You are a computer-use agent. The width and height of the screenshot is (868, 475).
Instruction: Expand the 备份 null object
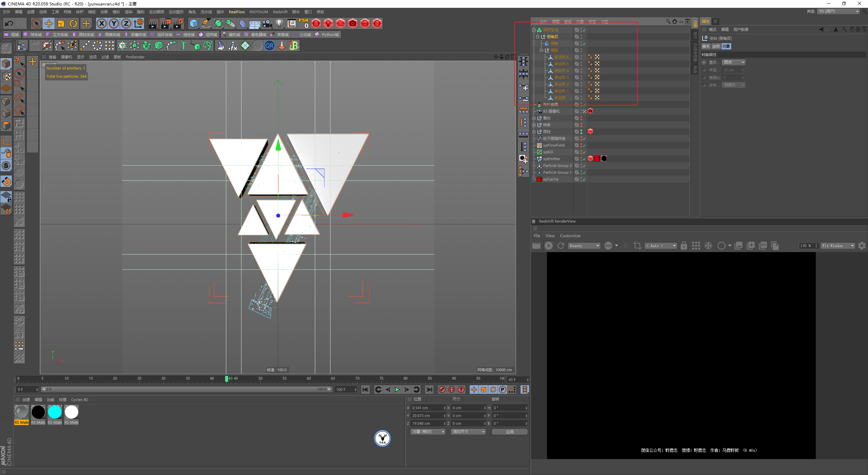pos(534,118)
